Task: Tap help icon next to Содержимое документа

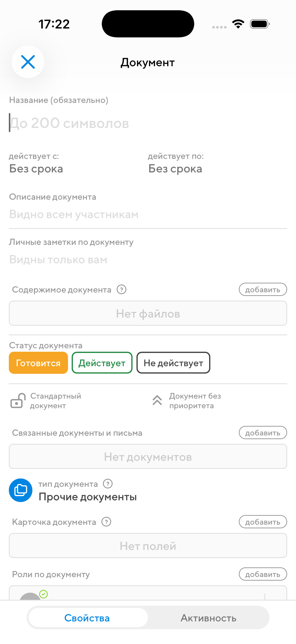Action: tap(121, 290)
